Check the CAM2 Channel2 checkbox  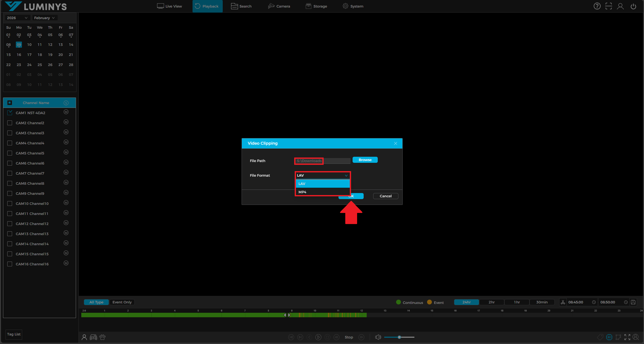click(x=10, y=123)
